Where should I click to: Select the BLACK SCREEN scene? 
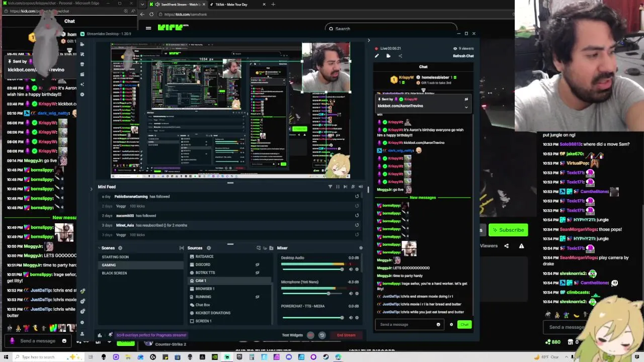[141, 273]
